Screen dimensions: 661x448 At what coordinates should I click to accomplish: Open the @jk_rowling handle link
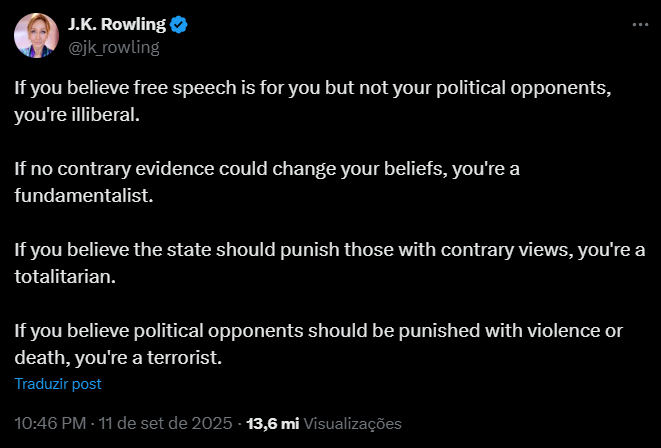pos(113,46)
